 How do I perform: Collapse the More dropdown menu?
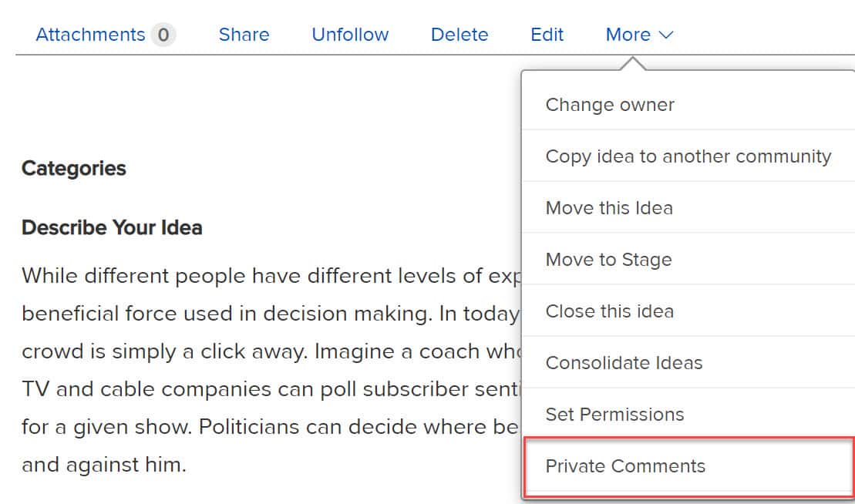click(628, 35)
